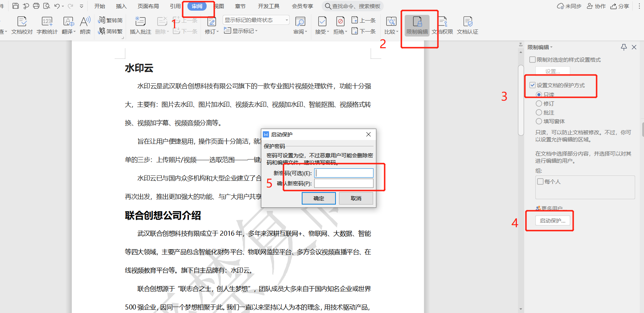Image resolution: width=644 pixels, height=313 pixels.
Task: Click 取消 in the 启动保护 dialog
Action: [356, 198]
